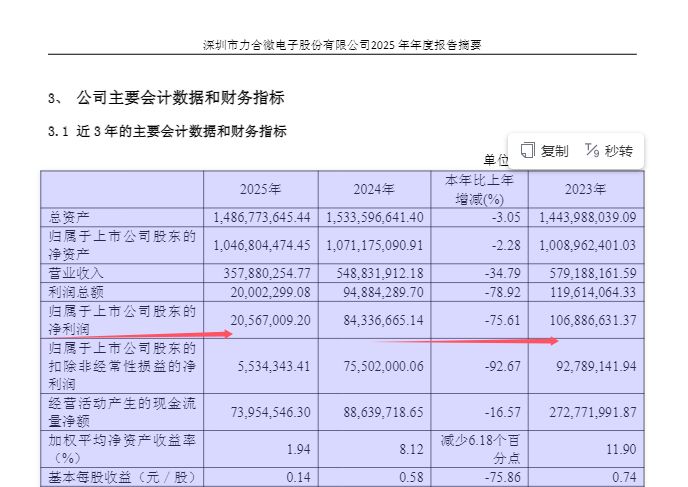
Task: Click the value 20,002,299.08
Action: pyautogui.click(x=270, y=292)
